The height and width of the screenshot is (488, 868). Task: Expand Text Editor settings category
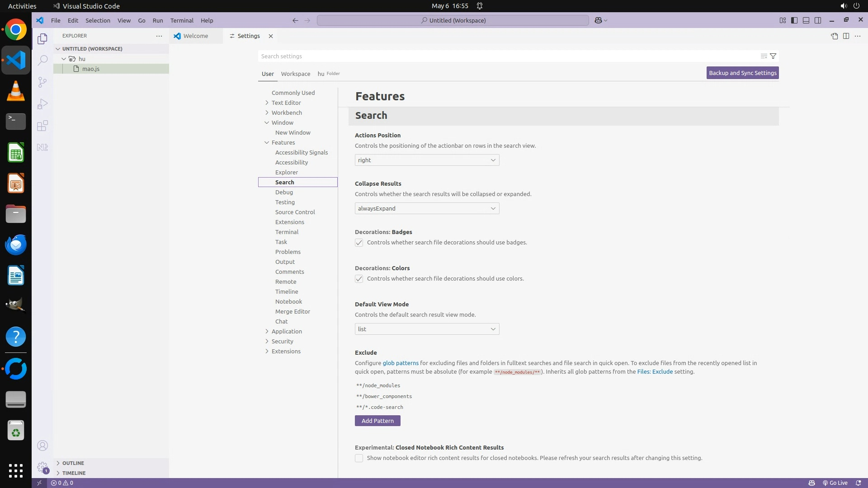click(286, 103)
